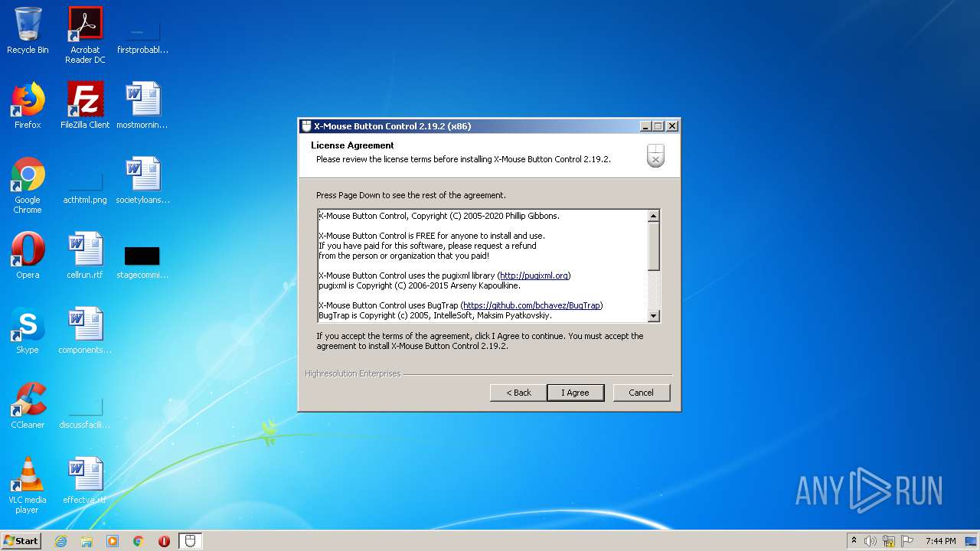Launch Firefox from the desktop

28,106
